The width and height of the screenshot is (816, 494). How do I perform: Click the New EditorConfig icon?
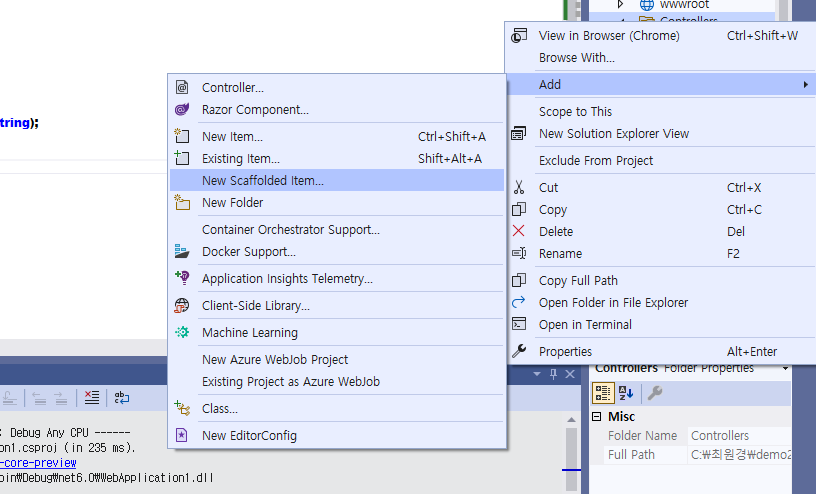182,435
